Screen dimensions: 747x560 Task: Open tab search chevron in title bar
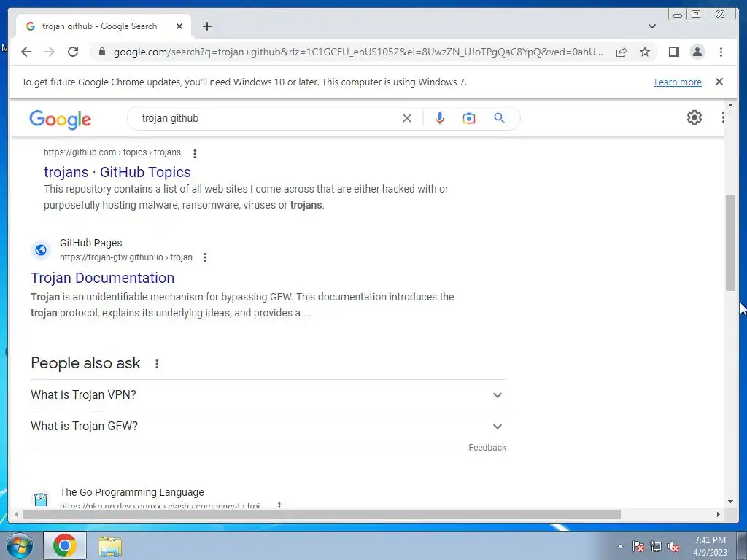click(x=652, y=26)
